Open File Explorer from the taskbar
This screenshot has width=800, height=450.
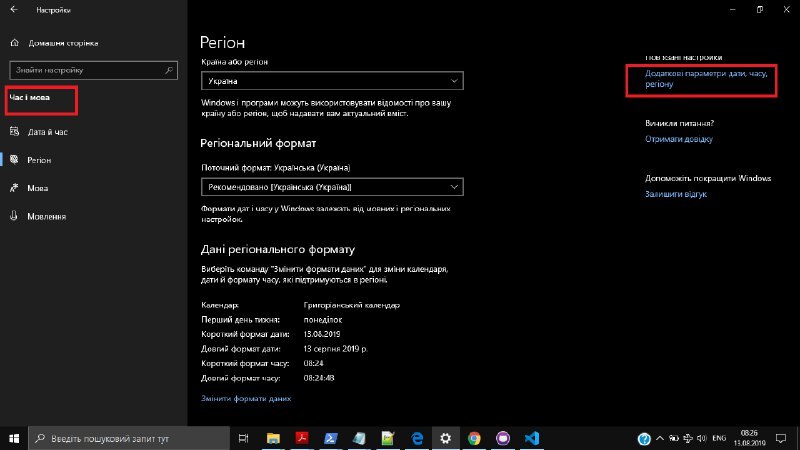pos(273,438)
